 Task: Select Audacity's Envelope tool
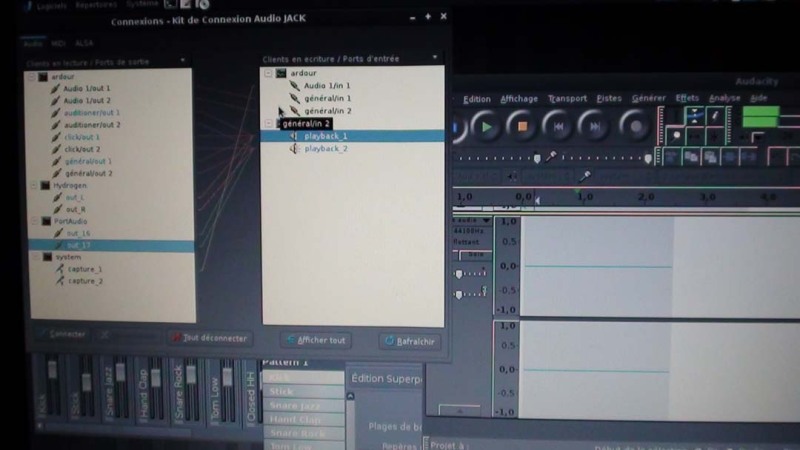pos(694,116)
